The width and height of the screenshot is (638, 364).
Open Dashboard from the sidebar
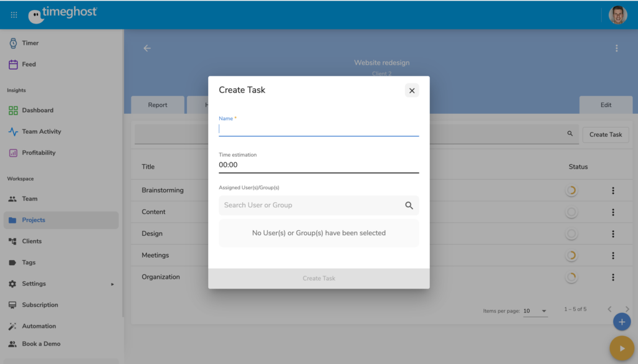point(37,110)
